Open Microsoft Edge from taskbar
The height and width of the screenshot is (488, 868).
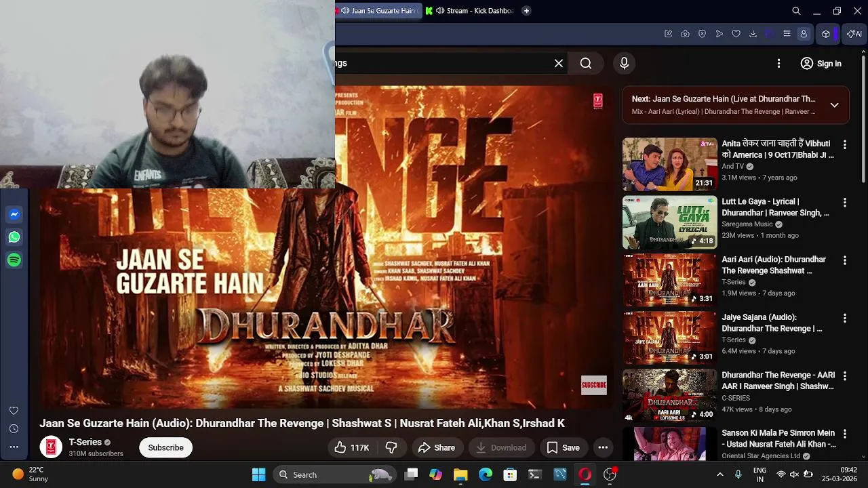tap(486, 474)
